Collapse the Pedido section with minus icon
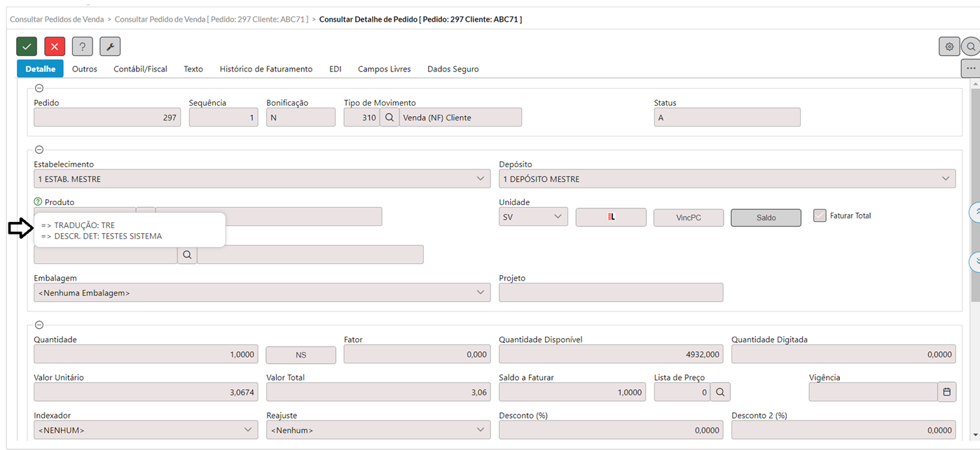The width and height of the screenshot is (980, 450). point(39,88)
